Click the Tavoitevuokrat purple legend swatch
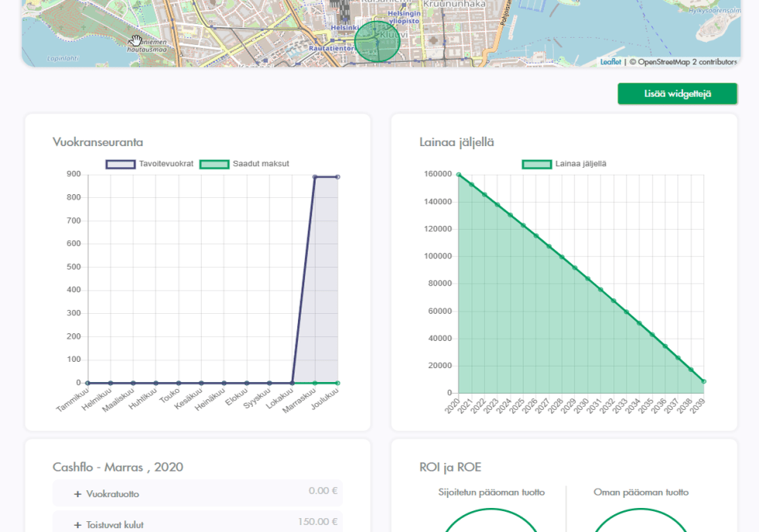 (120, 164)
